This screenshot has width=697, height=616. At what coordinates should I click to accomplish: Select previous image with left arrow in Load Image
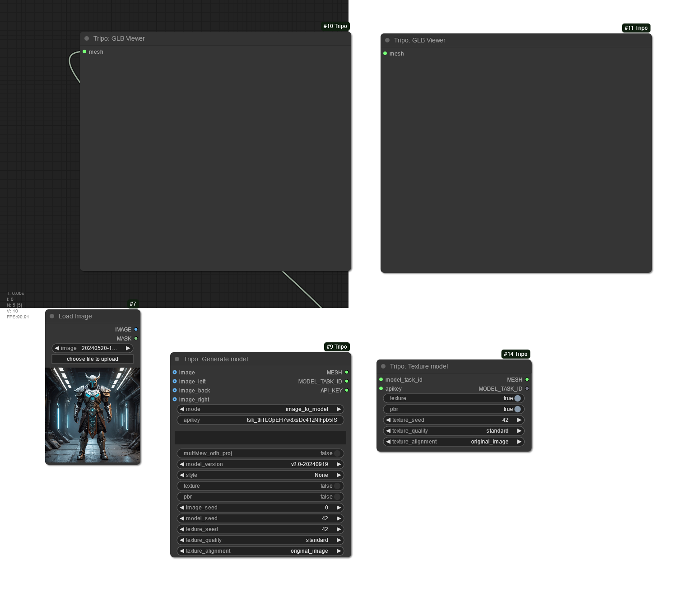coord(57,348)
